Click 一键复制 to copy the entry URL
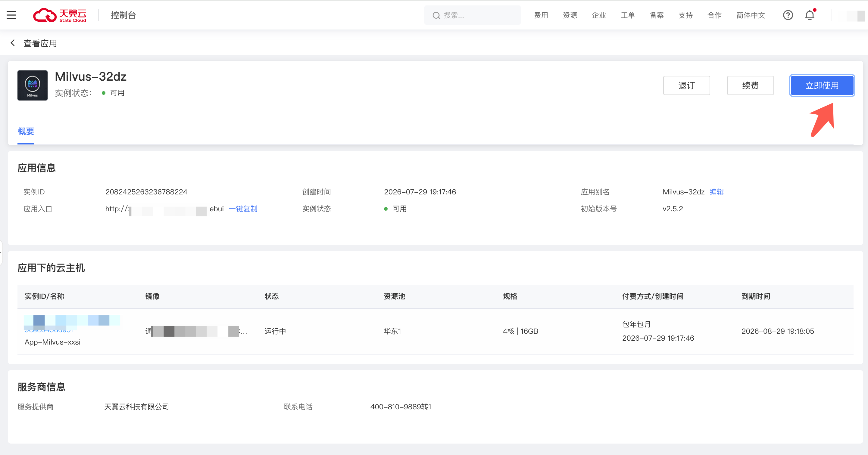 tap(243, 209)
